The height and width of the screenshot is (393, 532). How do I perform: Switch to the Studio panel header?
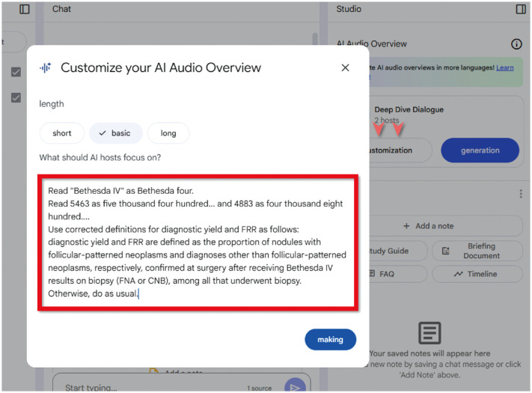point(349,9)
